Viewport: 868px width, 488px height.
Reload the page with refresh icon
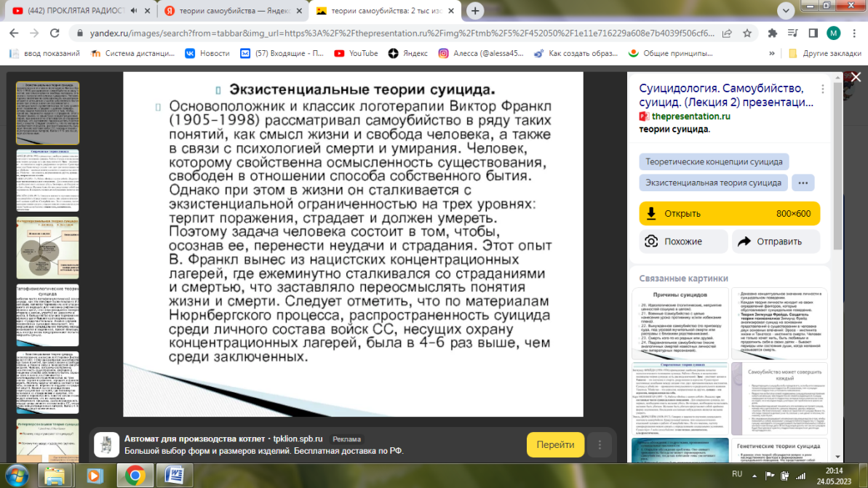pyautogui.click(x=55, y=33)
